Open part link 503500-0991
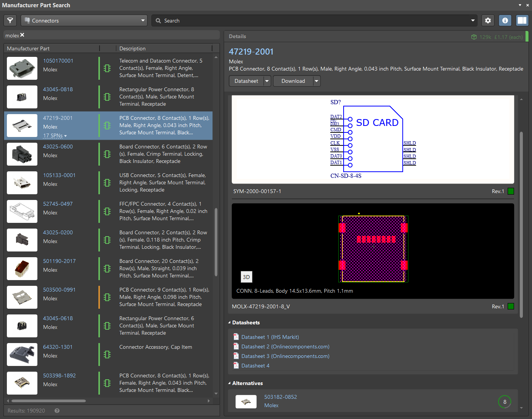The image size is (532, 419). (x=59, y=290)
